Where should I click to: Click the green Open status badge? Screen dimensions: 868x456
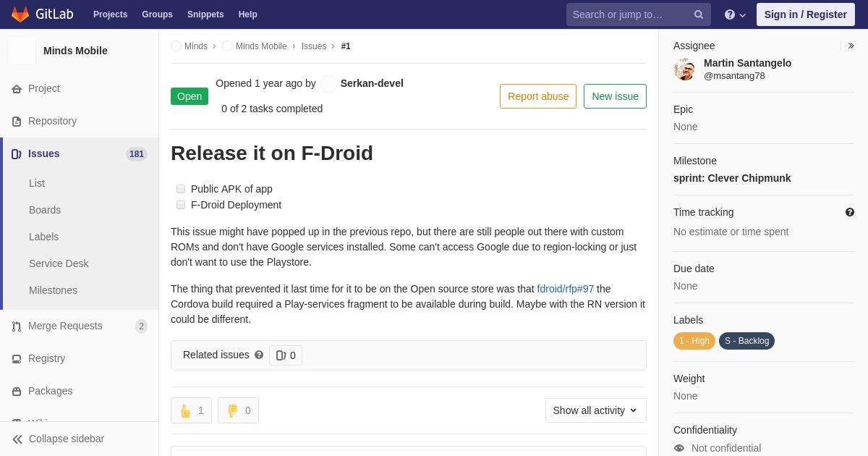[190, 96]
